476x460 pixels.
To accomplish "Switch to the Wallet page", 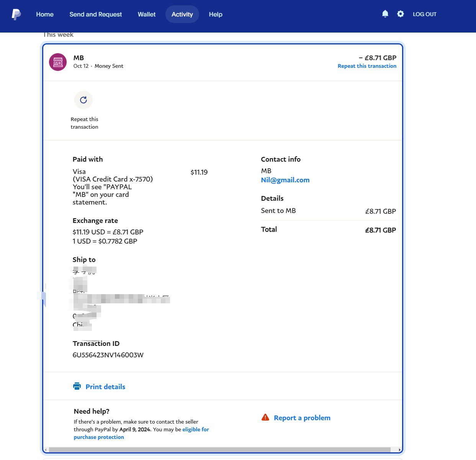I will (x=147, y=15).
